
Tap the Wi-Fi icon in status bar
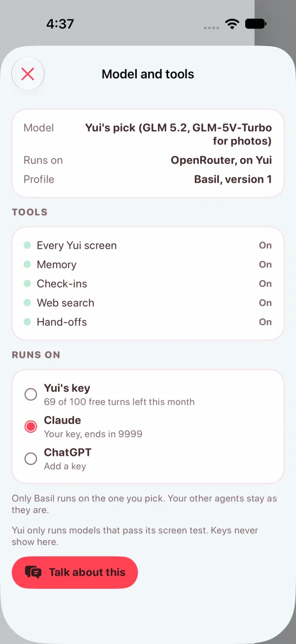pos(232,24)
